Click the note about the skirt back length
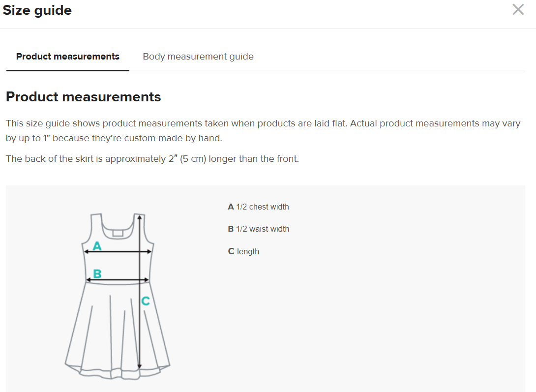Image resolution: width=536 pixels, height=392 pixels. [x=152, y=159]
